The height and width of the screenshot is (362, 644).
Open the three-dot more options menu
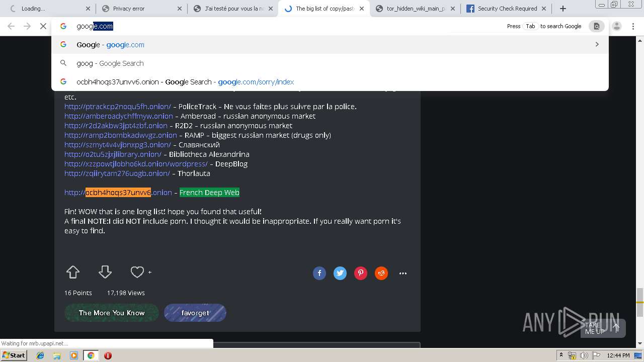tap(403, 274)
